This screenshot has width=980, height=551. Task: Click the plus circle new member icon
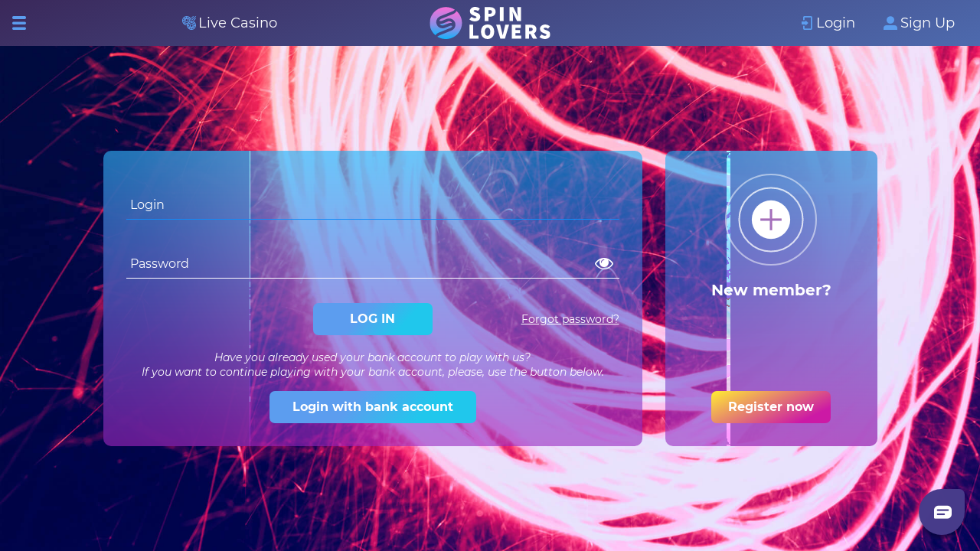771,220
